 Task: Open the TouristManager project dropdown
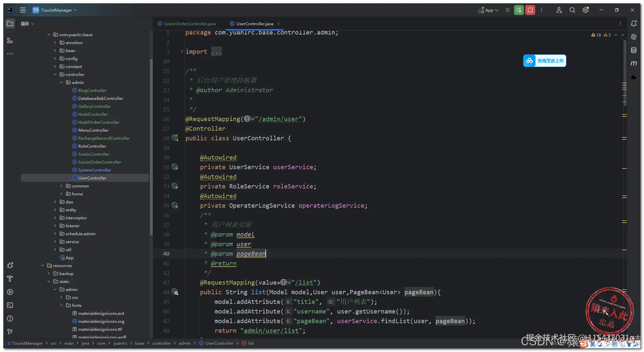pyautogui.click(x=55, y=10)
